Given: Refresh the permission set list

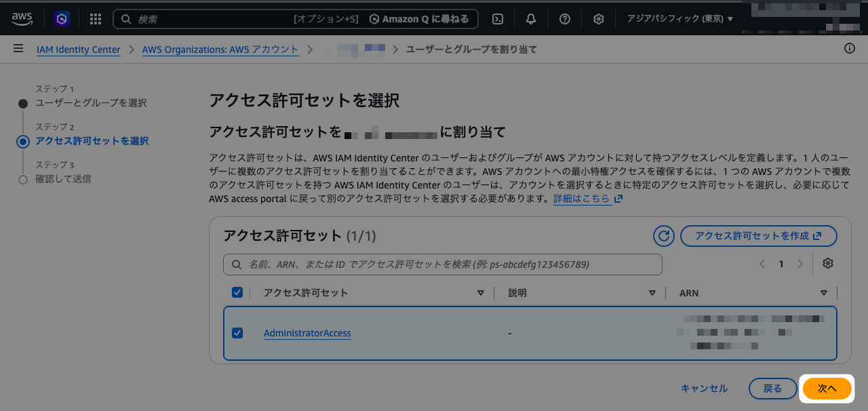Looking at the screenshot, I should tap(664, 236).
